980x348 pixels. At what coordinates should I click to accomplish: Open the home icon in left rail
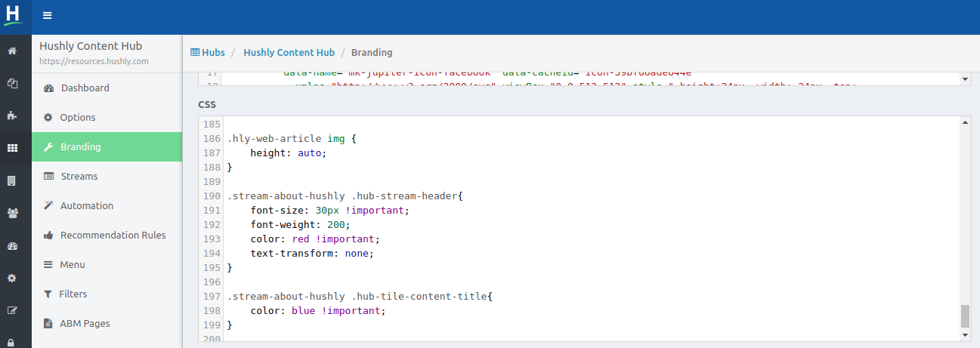click(12, 51)
